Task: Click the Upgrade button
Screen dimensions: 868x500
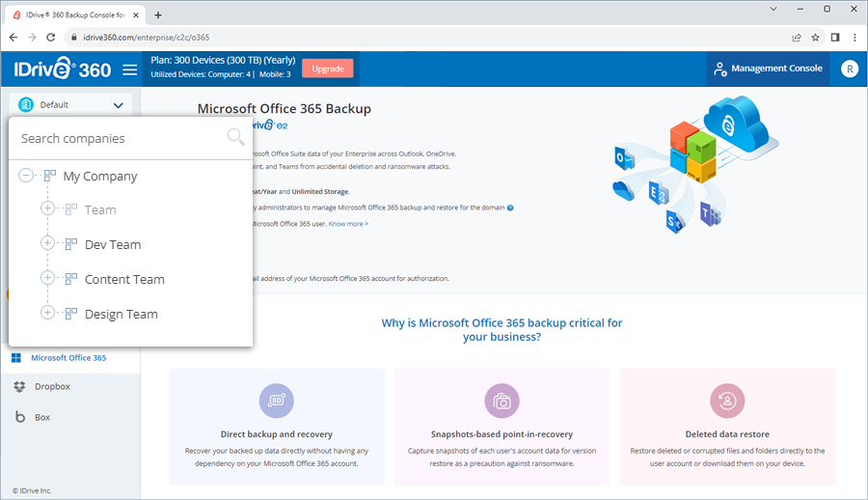Action: (327, 69)
